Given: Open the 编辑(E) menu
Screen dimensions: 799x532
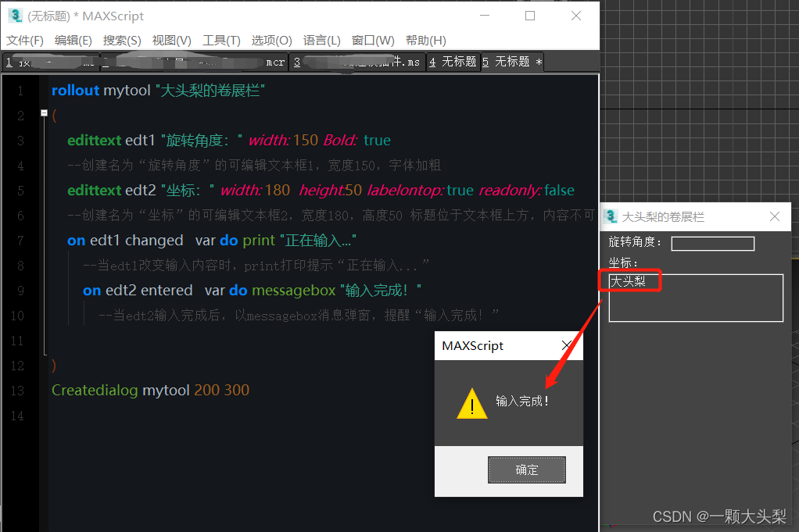Looking at the screenshot, I should pos(73,41).
